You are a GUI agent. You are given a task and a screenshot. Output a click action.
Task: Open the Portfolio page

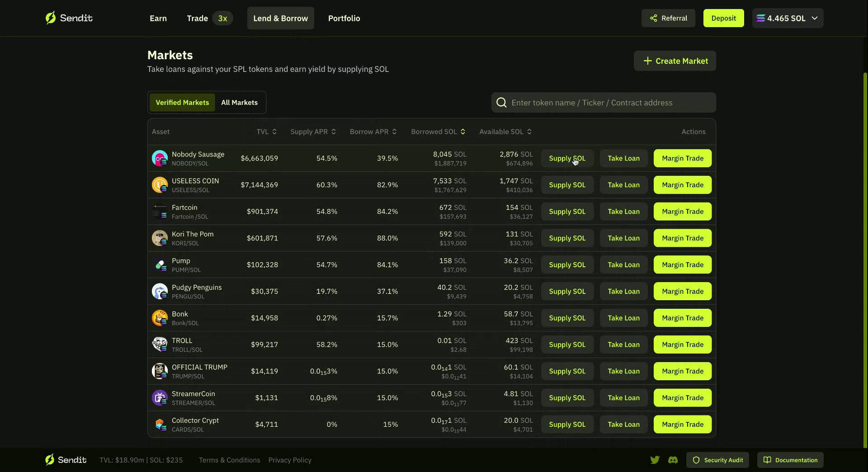tap(344, 18)
